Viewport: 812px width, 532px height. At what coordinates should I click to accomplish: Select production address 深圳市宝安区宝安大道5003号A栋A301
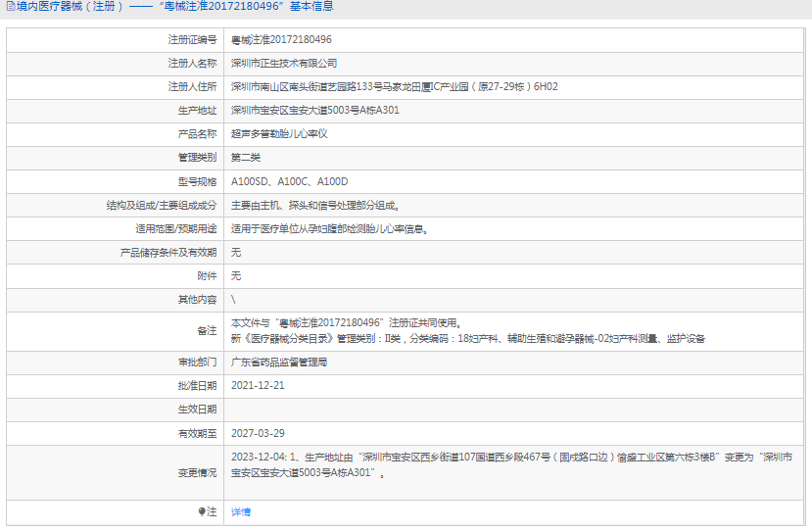coord(314,110)
